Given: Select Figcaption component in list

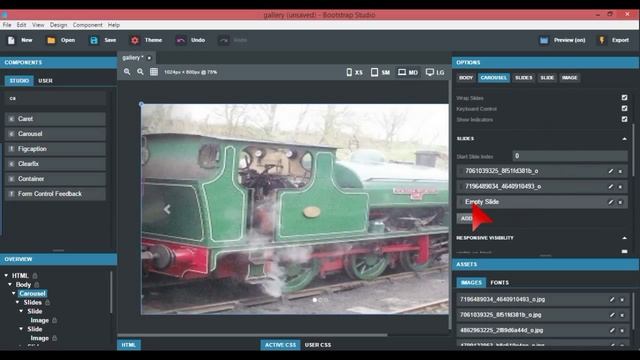Looking at the screenshot, I should coord(56,149).
